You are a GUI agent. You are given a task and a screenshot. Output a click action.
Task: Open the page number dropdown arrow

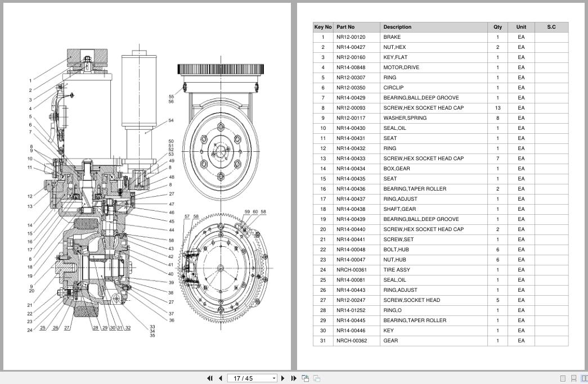coord(274,378)
